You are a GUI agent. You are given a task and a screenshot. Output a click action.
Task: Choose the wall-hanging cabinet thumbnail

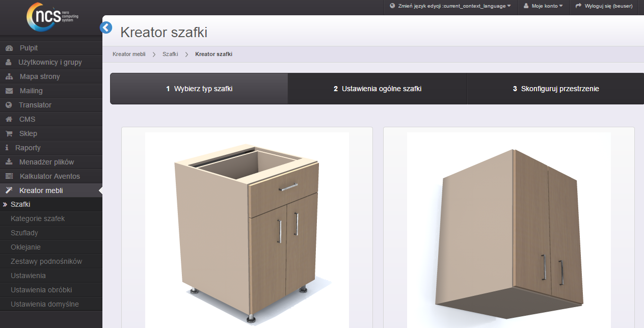click(508, 229)
